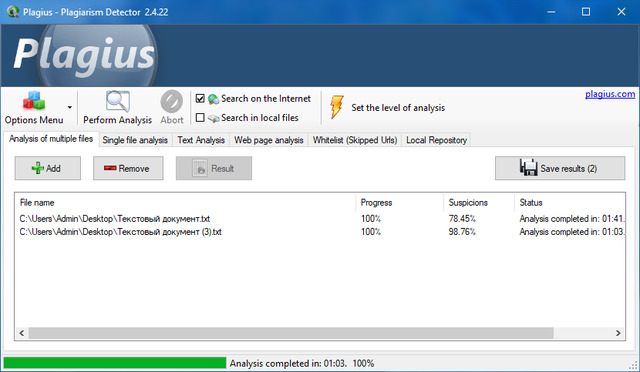
Task: Minimize the Plagius window
Action: (x=551, y=12)
